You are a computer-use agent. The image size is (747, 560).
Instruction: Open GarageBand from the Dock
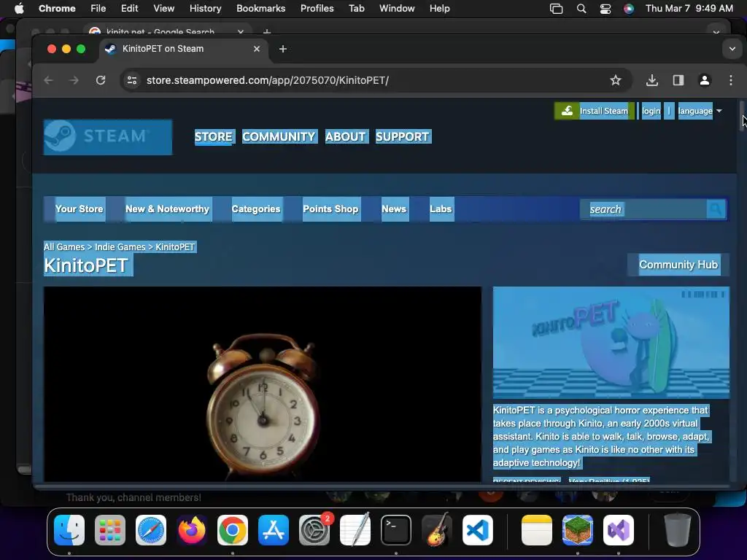[437, 529]
